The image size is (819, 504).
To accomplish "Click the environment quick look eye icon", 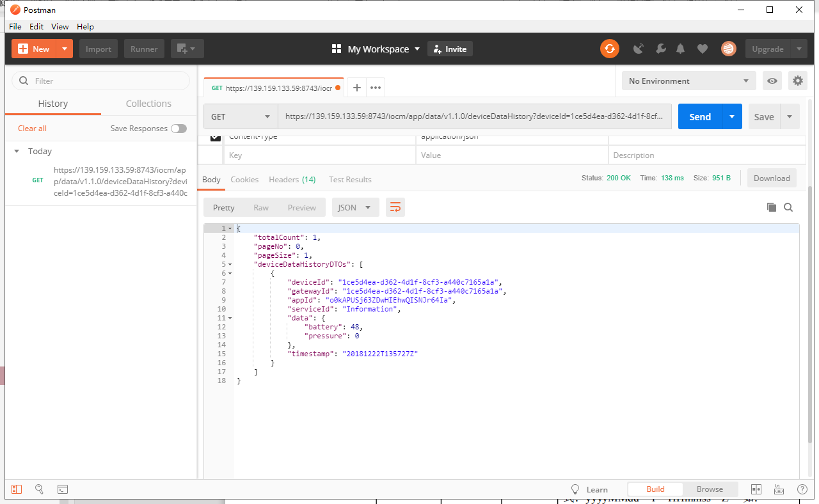I will [x=772, y=81].
